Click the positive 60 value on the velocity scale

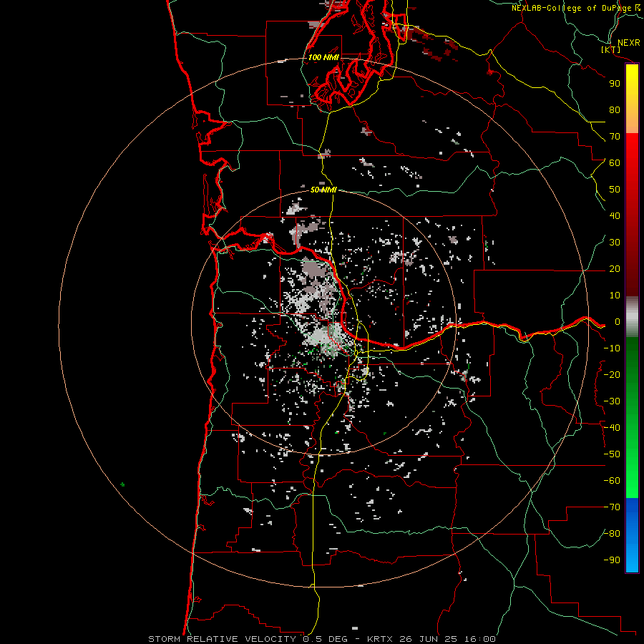click(x=615, y=163)
